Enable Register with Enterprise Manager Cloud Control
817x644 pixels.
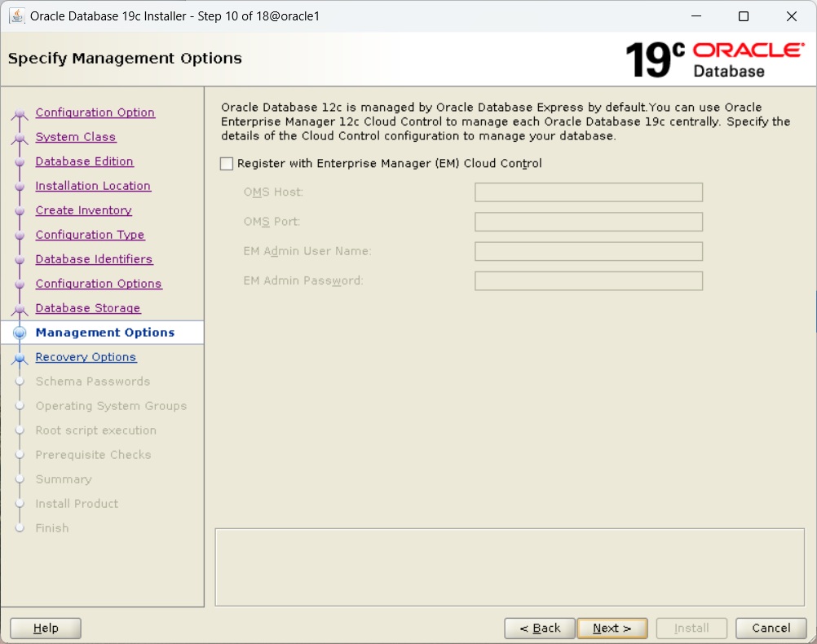[227, 164]
